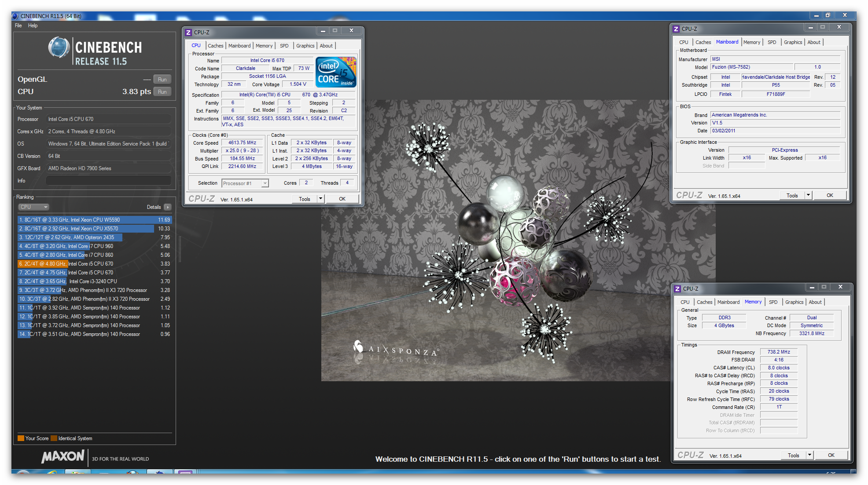This screenshot has width=868, height=485.
Task: Select ranking row Intel Core i7 CPU 960
Action: point(94,246)
